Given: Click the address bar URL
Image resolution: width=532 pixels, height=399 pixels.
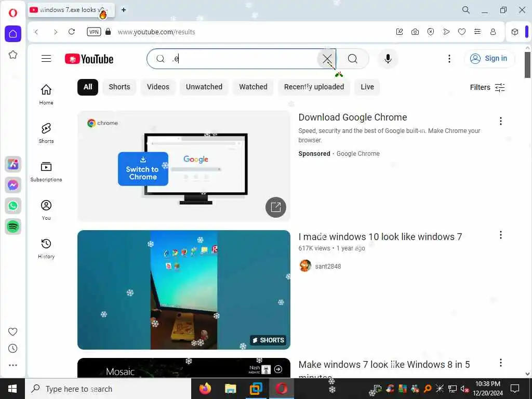Looking at the screenshot, I should (156, 32).
